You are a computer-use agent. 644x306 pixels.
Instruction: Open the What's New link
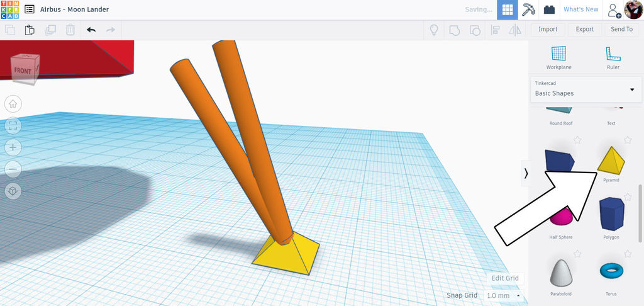(x=580, y=9)
